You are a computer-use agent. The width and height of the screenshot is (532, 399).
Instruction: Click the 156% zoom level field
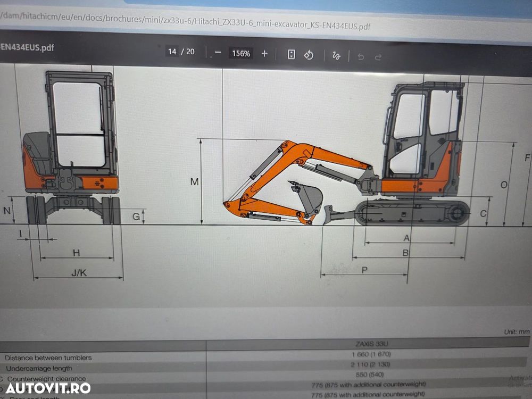[x=241, y=53]
